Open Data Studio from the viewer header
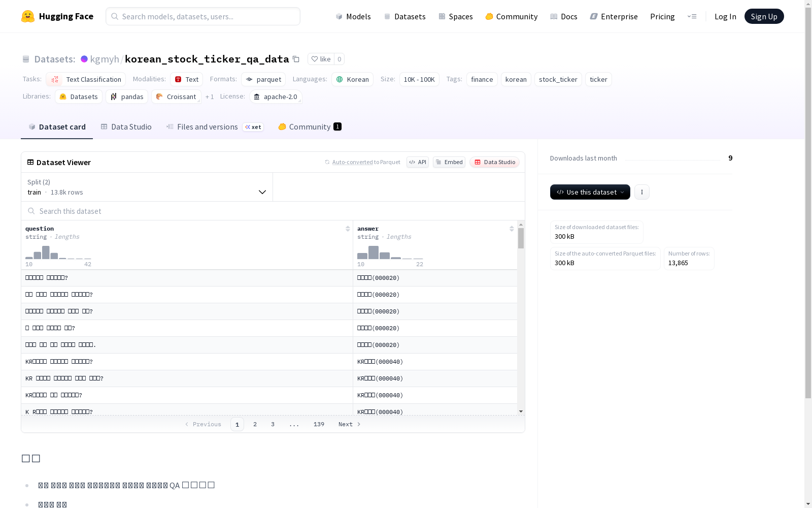Screen dimensions: 812x508 [x=495, y=162]
